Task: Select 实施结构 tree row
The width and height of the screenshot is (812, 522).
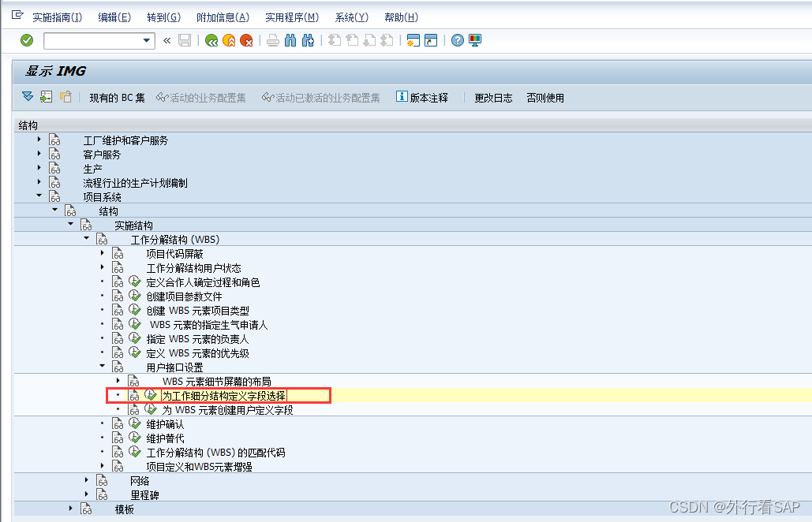Action: (x=133, y=225)
